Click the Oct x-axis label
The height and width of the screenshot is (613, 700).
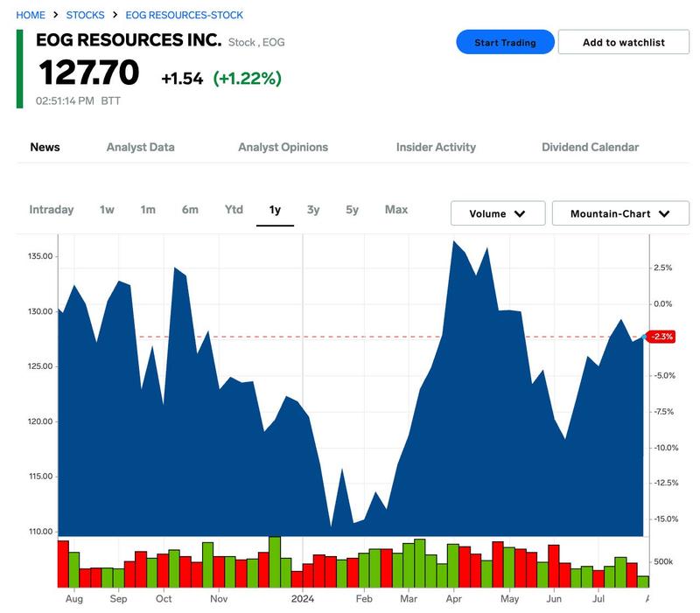(164, 599)
